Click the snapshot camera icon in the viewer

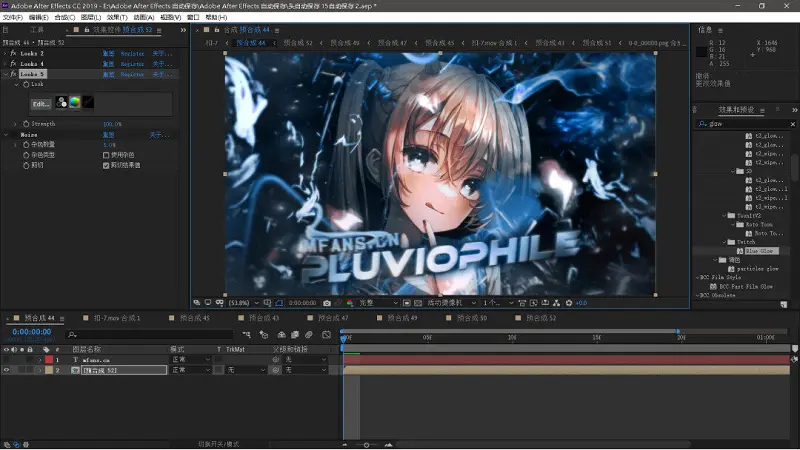[x=327, y=303]
